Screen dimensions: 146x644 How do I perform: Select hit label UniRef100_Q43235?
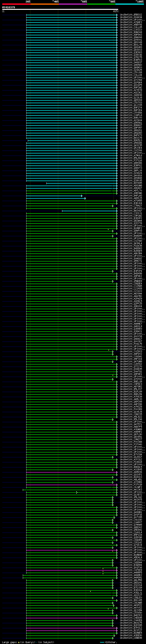131,146
